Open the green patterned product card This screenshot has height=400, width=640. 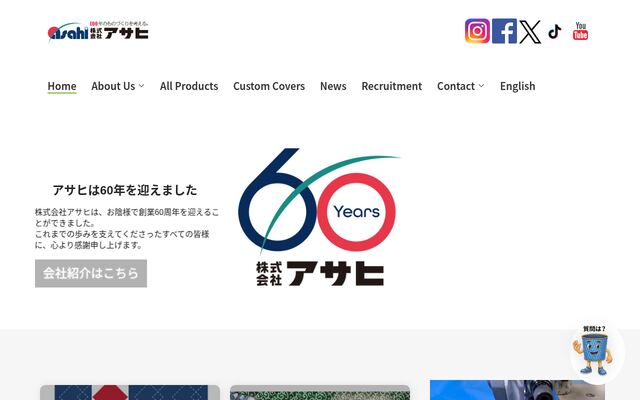point(320,392)
